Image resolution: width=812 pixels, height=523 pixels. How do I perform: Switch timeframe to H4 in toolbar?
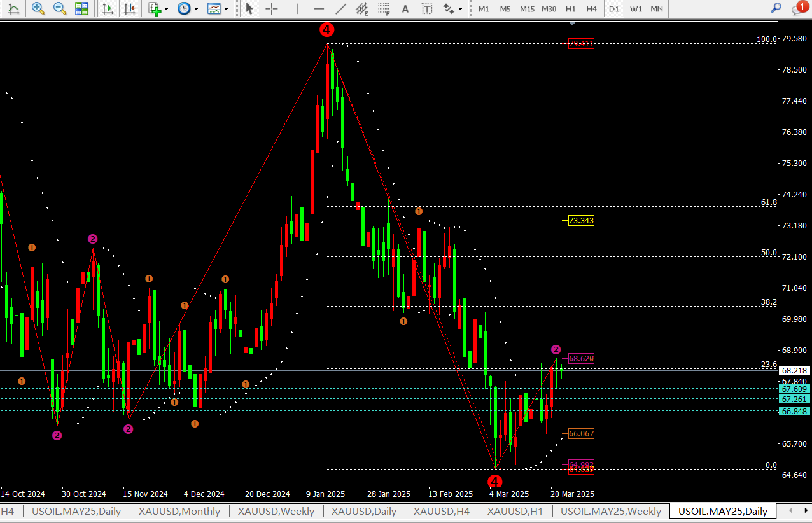tap(592, 9)
